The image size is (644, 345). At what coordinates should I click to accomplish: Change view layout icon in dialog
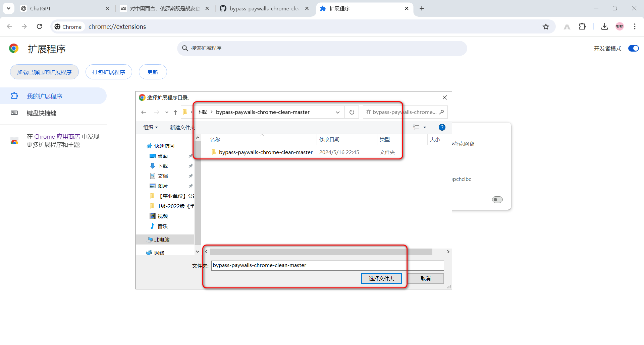(x=416, y=127)
